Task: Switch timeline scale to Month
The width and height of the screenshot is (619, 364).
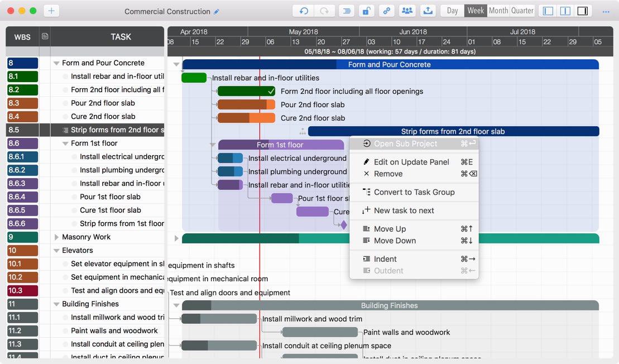Action: click(x=498, y=11)
